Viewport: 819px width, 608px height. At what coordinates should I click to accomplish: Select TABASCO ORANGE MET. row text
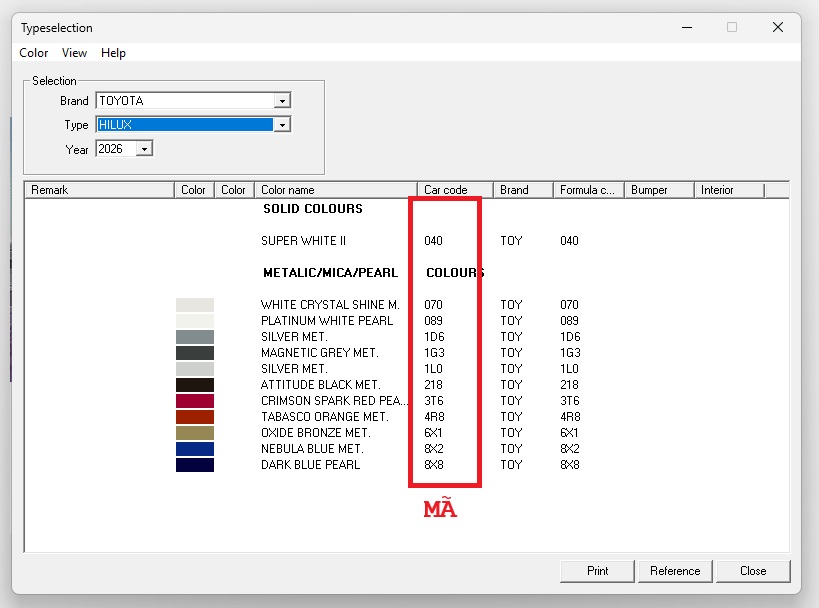tap(325, 417)
